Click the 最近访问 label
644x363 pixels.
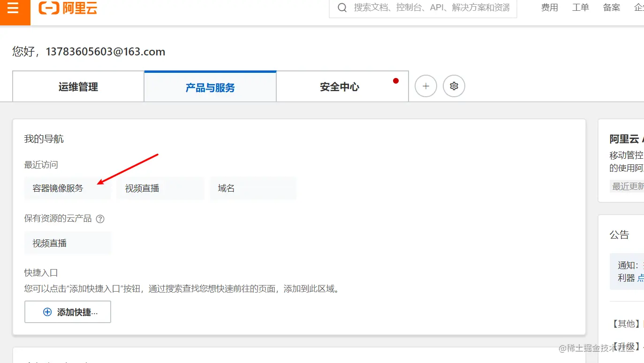point(41,165)
